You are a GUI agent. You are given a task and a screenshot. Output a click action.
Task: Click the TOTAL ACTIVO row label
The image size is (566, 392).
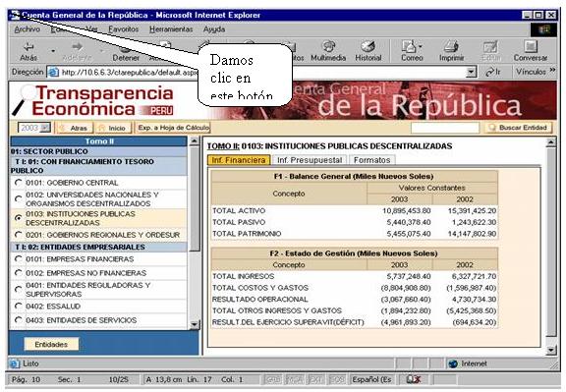pos(239,211)
